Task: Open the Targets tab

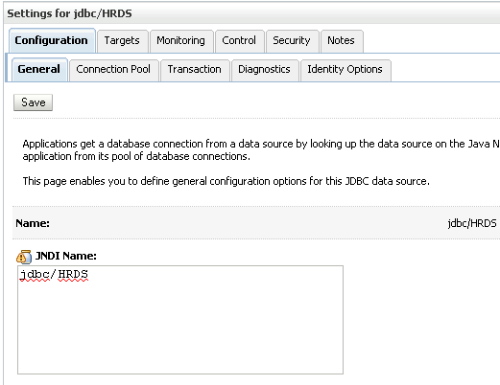Action: pos(122,41)
